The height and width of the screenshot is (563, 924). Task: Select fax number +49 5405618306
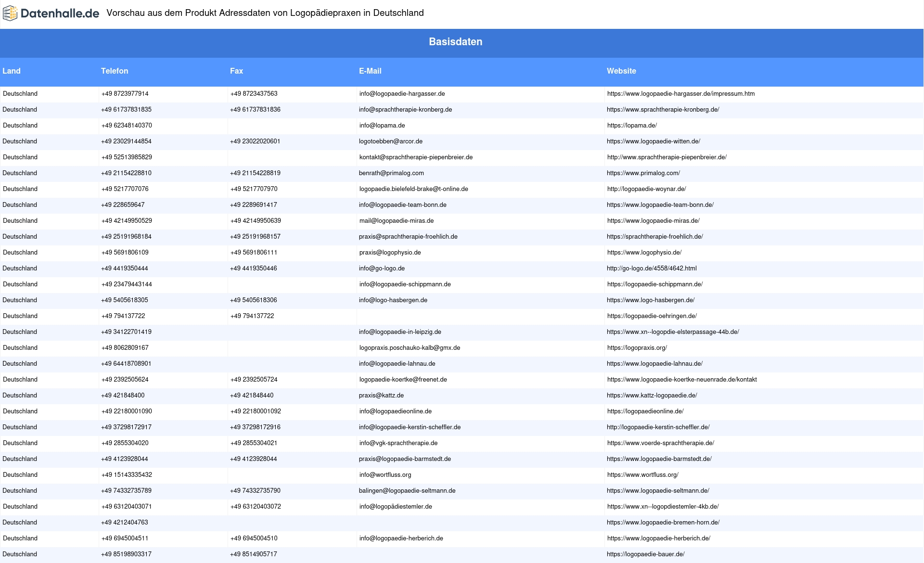[x=254, y=300]
